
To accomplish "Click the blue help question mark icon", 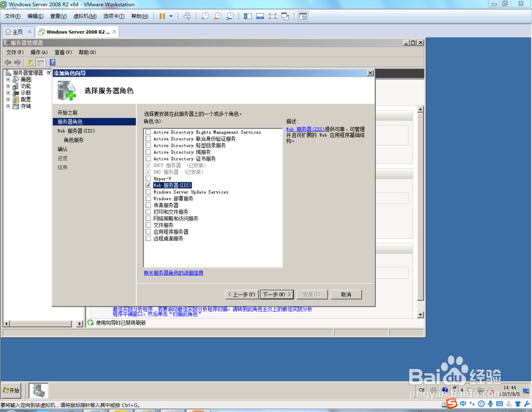I will [x=53, y=62].
